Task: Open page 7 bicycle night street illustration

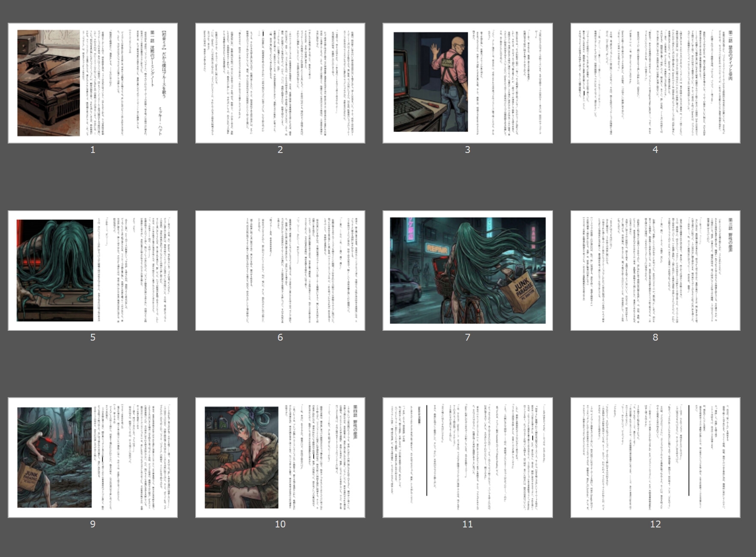Action: 467,270
